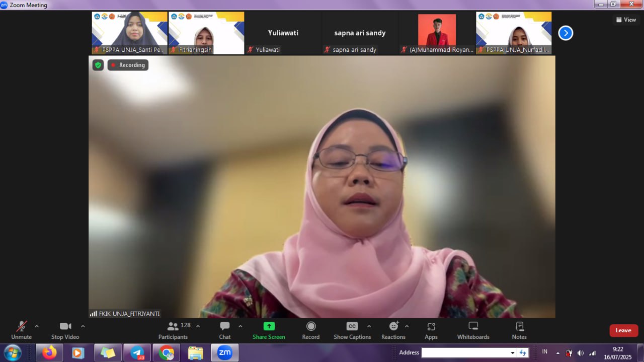This screenshot has height=362, width=644.
Task: Open the Notes panel
Action: coord(519,330)
